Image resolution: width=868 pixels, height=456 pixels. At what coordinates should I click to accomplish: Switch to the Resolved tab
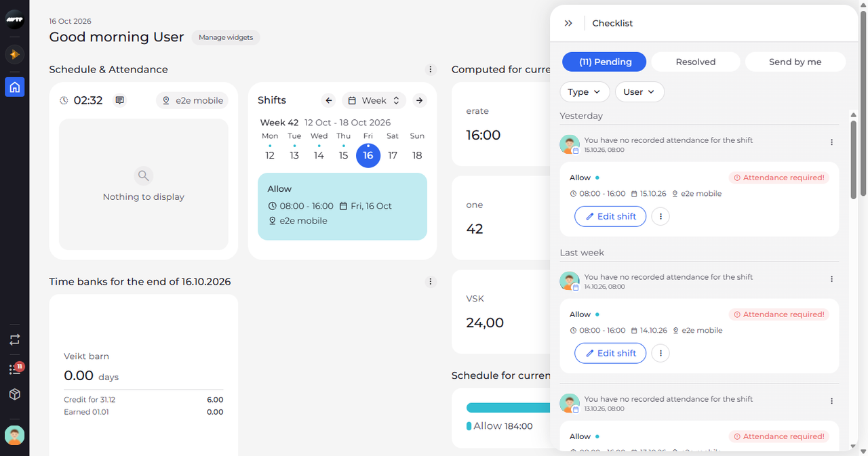(x=696, y=62)
